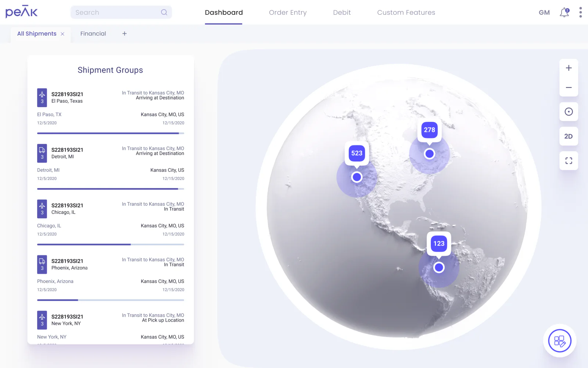The width and height of the screenshot is (588, 368).
Task: Open shipment S228193SI21 from El Paso, Texas
Action: tap(67, 94)
